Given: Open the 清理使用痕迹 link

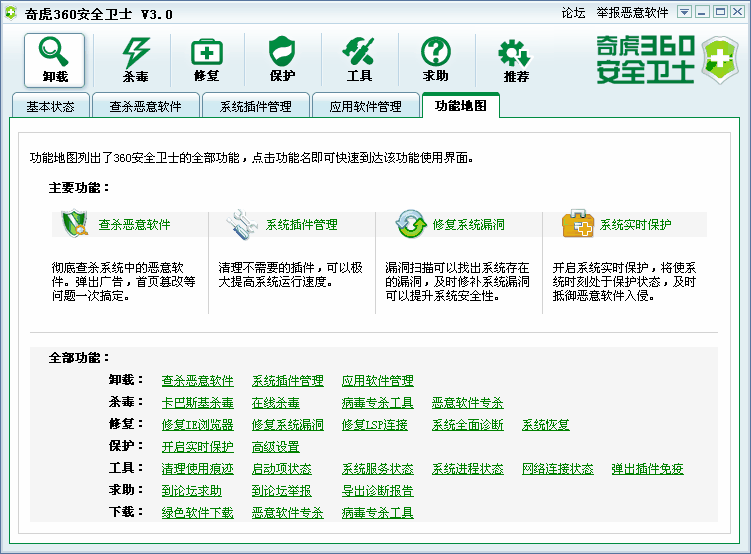Looking at the screenshot, I should [x=197, y=469].
